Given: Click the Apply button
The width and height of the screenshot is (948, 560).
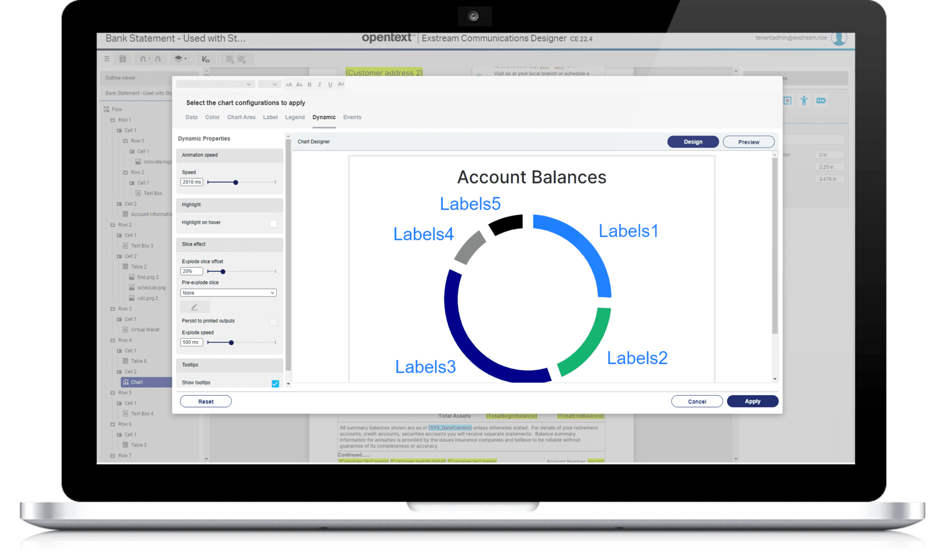Looking at the screenshot, I should click(752, 401).
